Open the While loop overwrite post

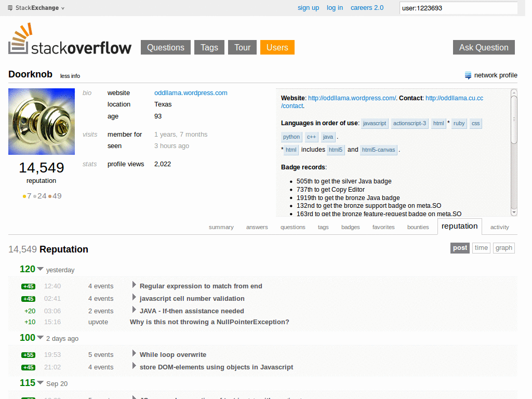pyautogui.click(x=173, y=355)
